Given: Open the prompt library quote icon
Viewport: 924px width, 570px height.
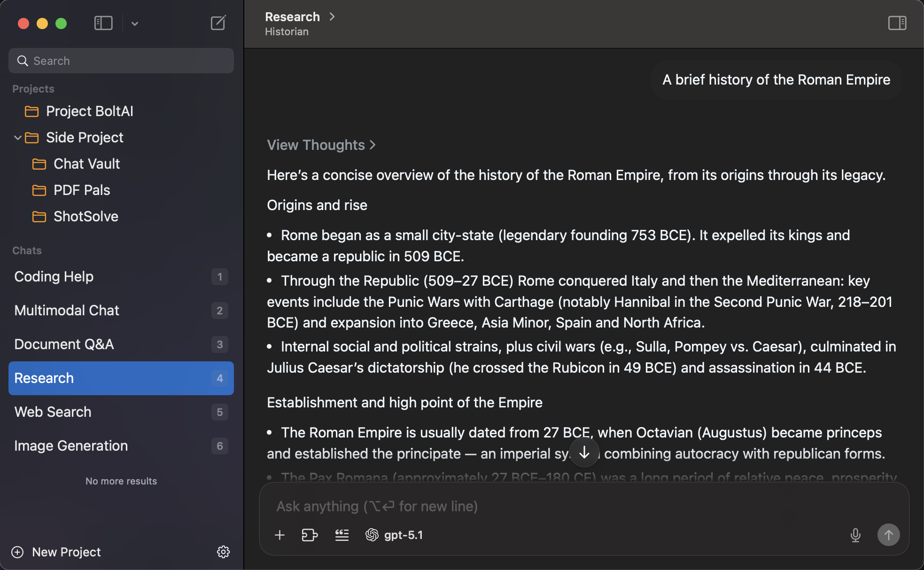Looking at the screenshot, I should pos(342,535).
